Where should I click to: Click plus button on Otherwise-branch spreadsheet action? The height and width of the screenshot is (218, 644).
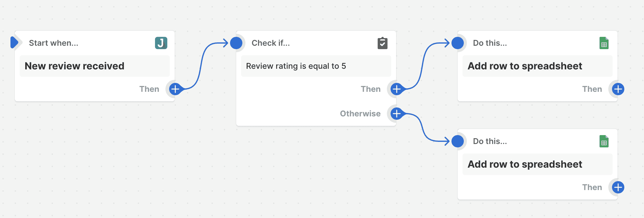coord(618,187)
